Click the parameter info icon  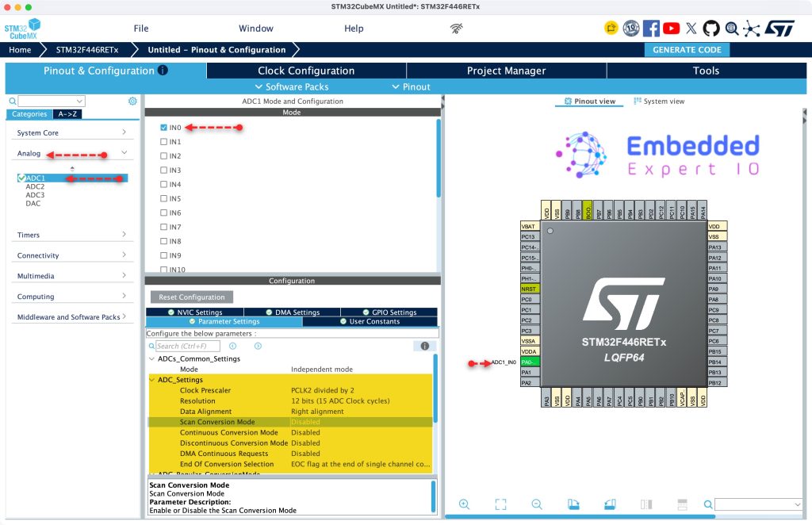425,346
